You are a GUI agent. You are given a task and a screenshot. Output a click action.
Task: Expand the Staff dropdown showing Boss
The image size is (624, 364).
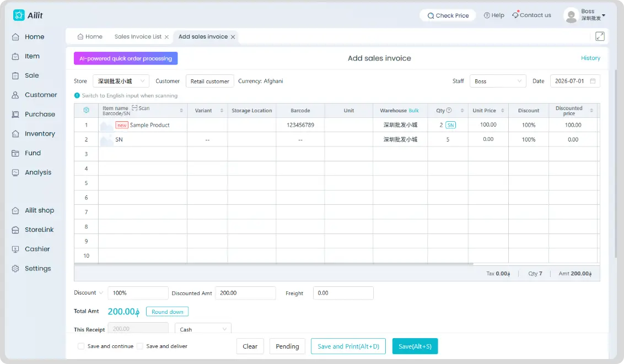[x=498, y=81]
